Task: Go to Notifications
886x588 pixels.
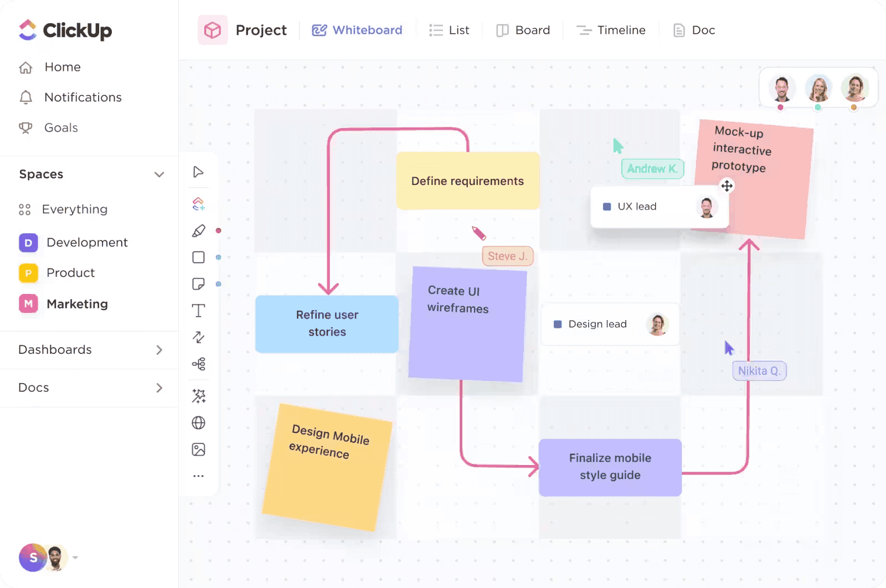Action: pyautogui.click(x=83, y=97)
